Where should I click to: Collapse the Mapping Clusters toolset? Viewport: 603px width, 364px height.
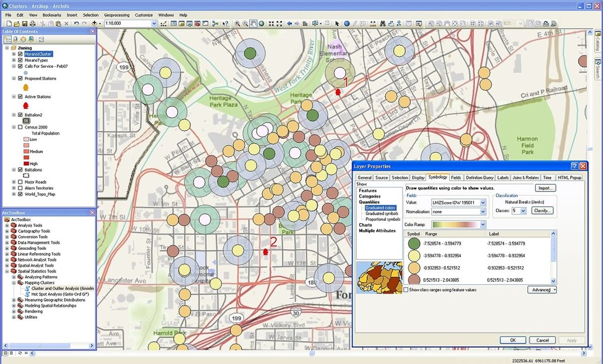(14, 282)
